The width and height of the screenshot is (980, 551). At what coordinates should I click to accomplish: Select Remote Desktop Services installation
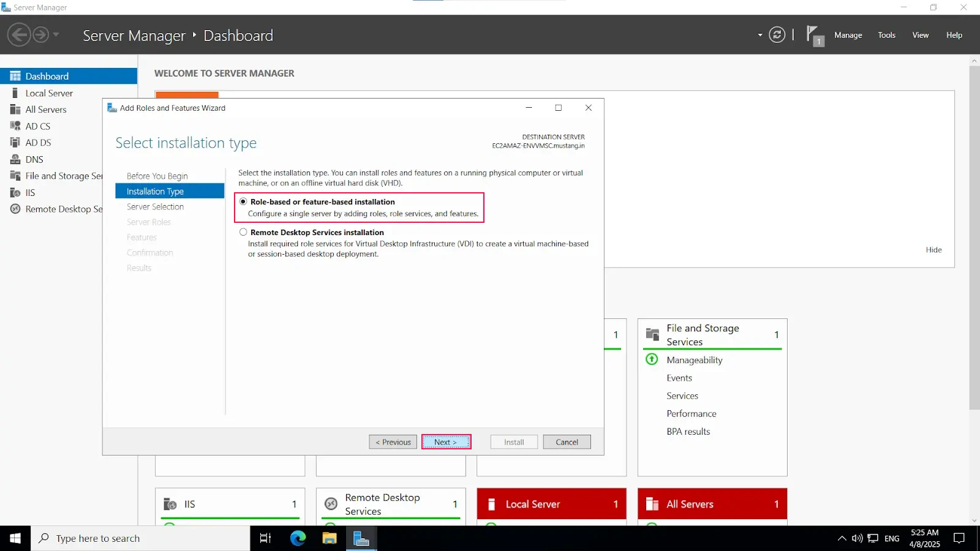pyautogui.click(x=243, y=232)
